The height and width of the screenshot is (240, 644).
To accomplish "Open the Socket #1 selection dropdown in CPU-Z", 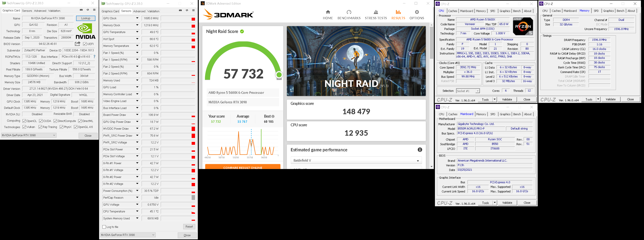I will click(468, 91).
